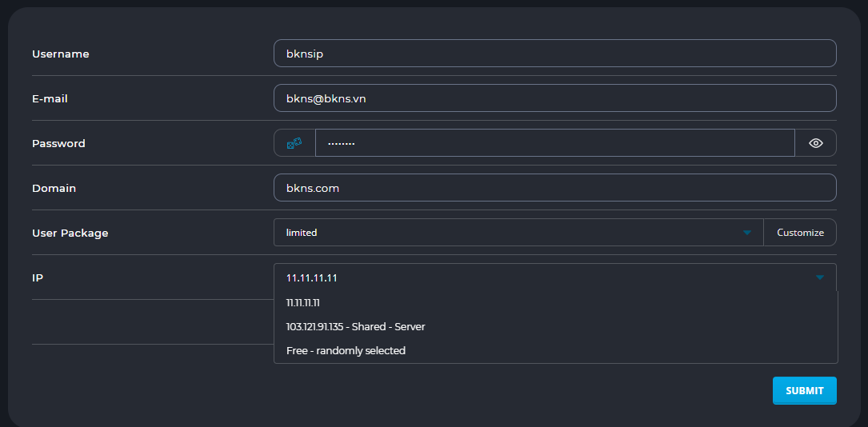Click the Domain label text
Viewport: 868px width, 427px height.
[54, 189]
